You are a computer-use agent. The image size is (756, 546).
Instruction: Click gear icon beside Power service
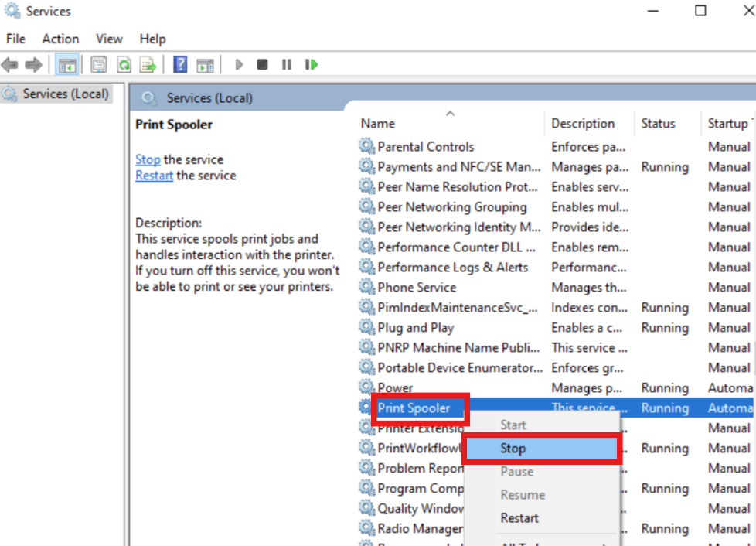point(366,387)
